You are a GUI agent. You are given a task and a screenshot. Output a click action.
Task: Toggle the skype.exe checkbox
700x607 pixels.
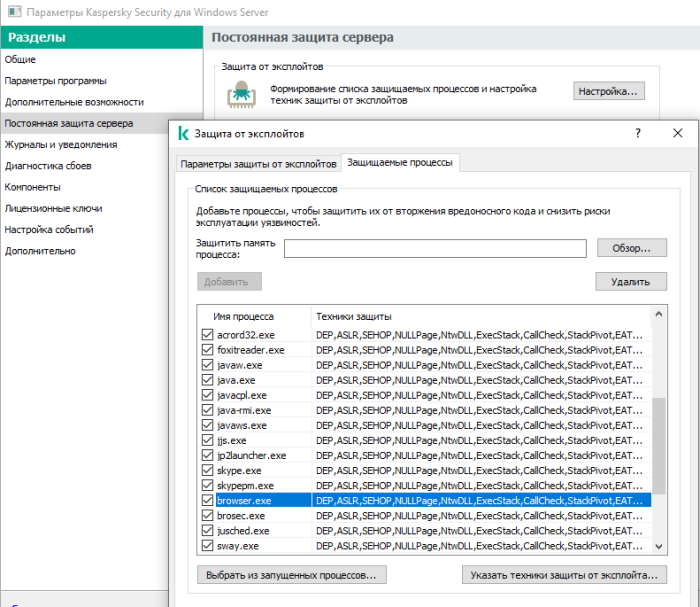click(208, 470)
